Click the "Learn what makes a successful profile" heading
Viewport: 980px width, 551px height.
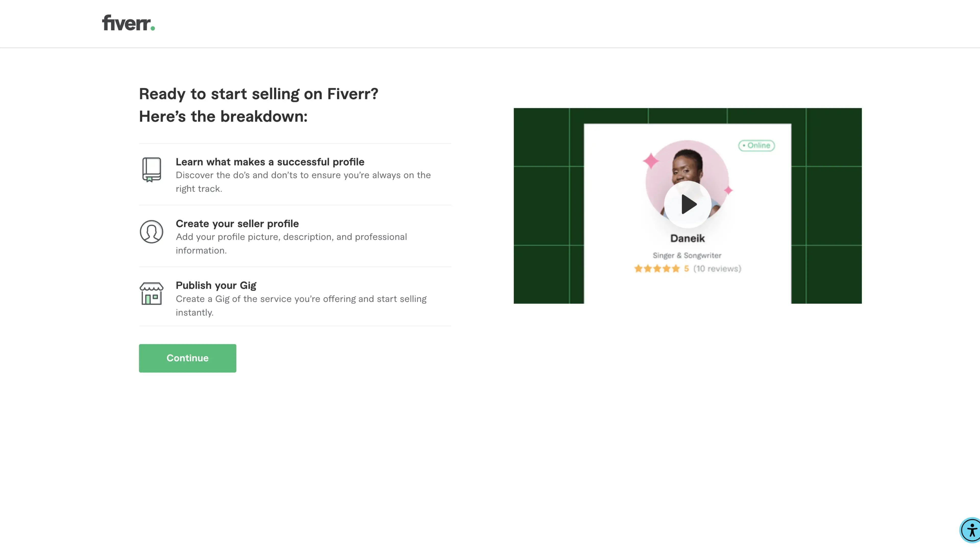tap(270, 162)
